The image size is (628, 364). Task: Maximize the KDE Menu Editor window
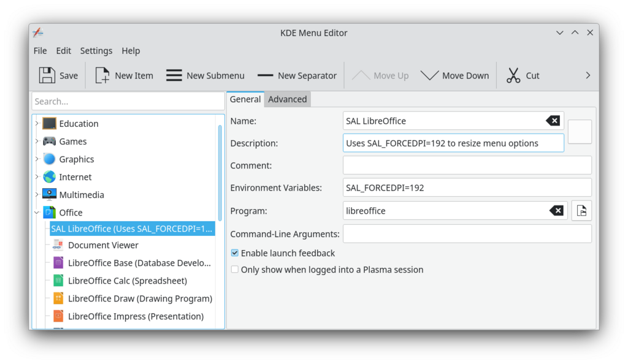click(x=575, y=33)
